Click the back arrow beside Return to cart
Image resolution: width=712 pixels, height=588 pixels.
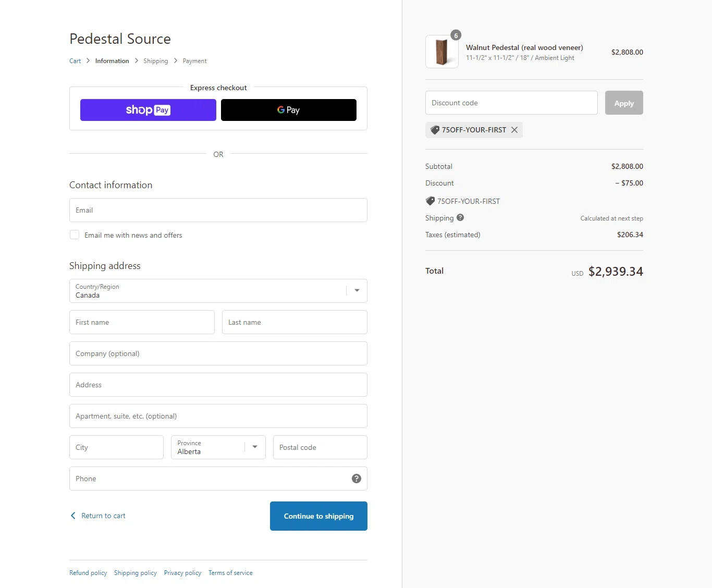(73, 516)
